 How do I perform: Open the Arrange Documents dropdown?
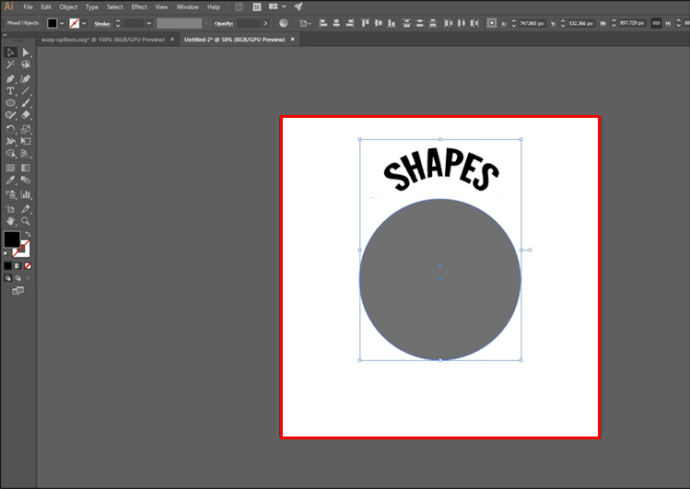pyautogui.click(x=277, y=7)
